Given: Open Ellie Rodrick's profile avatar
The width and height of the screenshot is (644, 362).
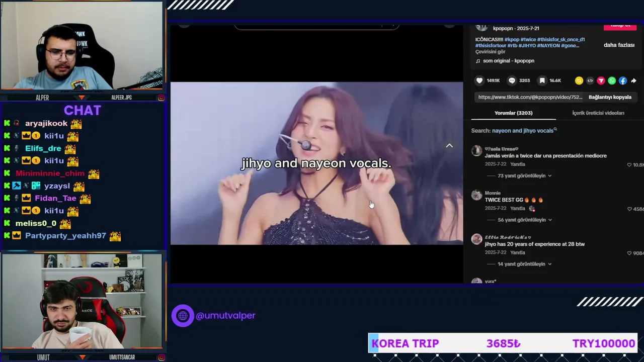Looking at the screenshot, I should 476,239.
